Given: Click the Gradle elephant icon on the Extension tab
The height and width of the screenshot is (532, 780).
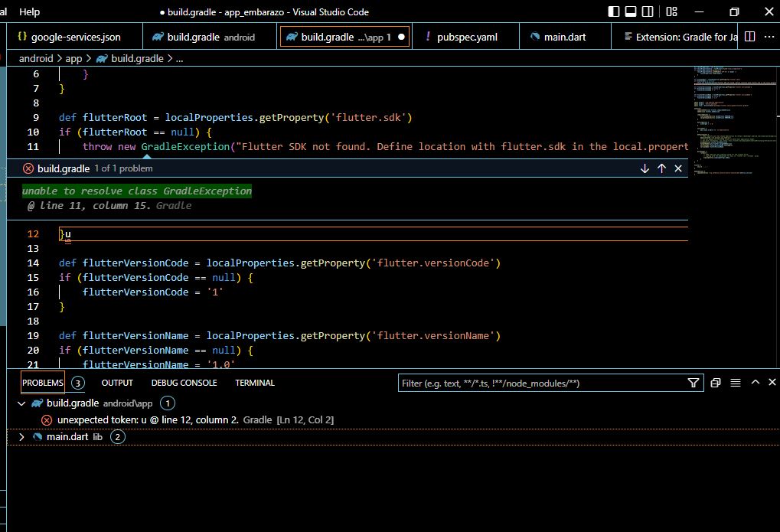Looking at the screenshot, I should (x=628, y=36).
